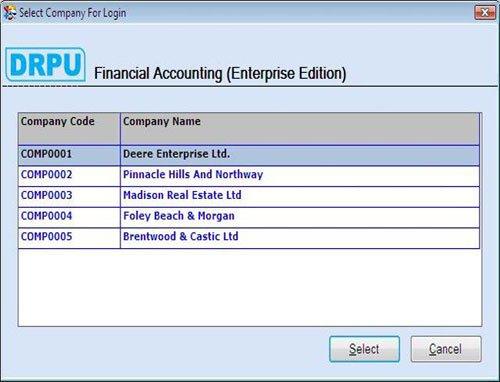500x382 pixels.
Task: Pick Brentwood & Castic Ltd
Action: coord(300,238)
